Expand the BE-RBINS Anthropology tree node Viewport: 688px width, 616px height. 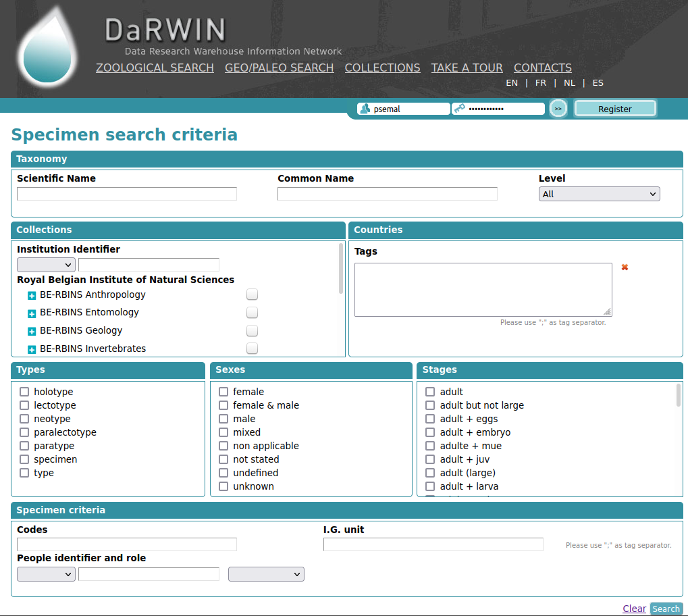[31, 295]
